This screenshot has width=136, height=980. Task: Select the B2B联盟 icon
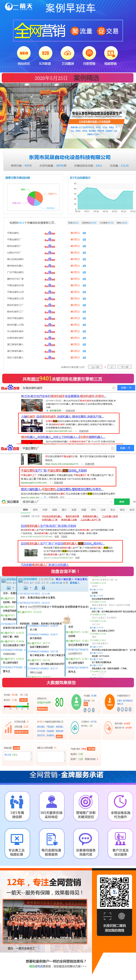[46, 53]
